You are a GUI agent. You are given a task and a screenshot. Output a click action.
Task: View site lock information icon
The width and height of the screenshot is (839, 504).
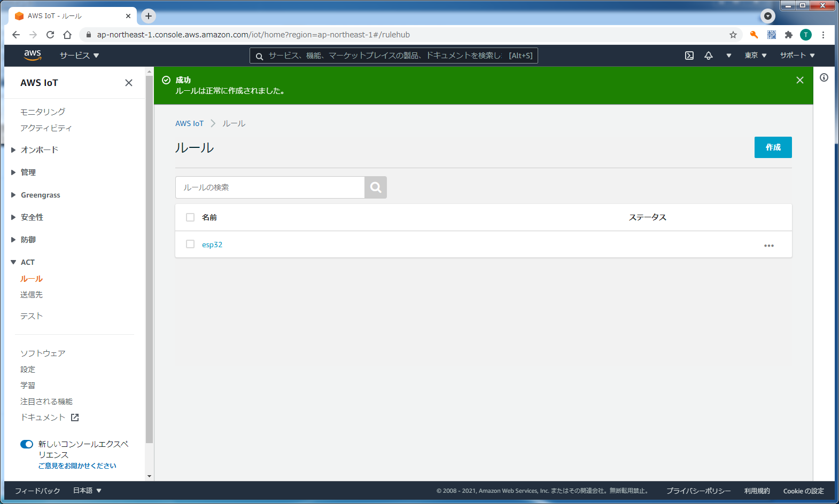89,35
